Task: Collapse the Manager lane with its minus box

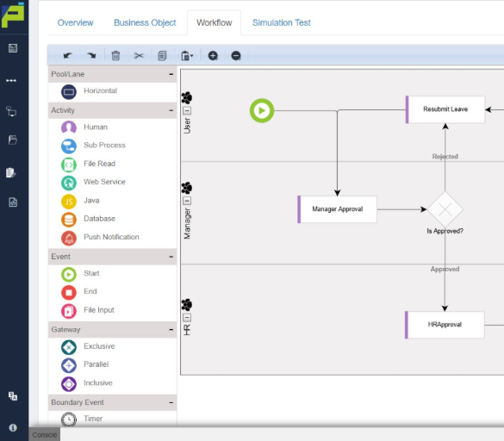Action: [x=187, y=201]
